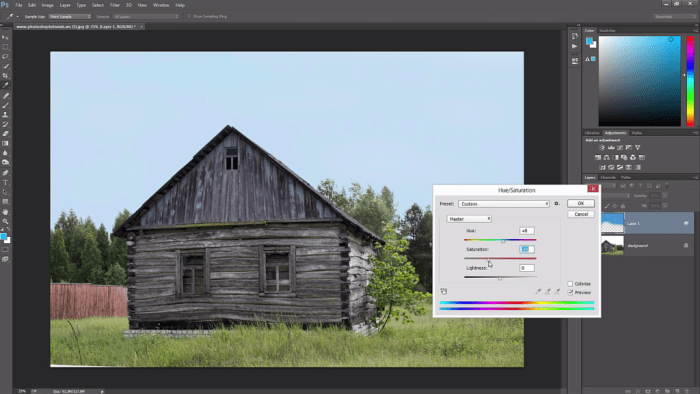Viewport: 700px width, 394px height.
Task: Open the Preset dropdown showing Custom
Action: point(504,203)
